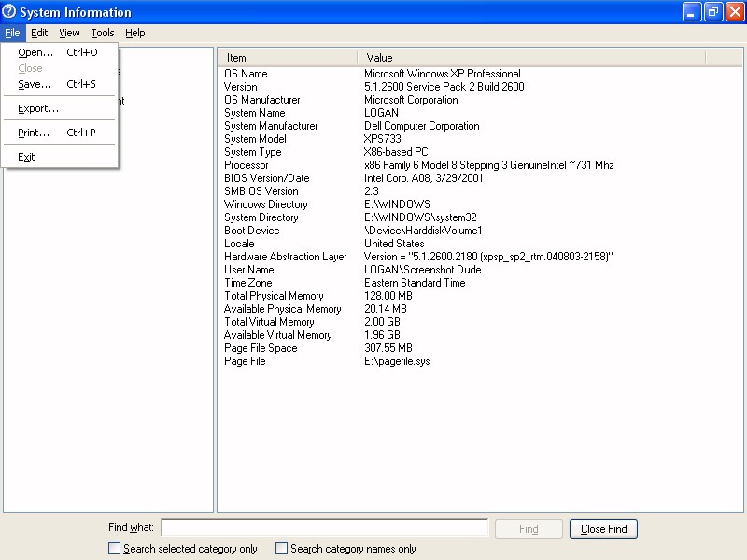Click the Find what input field
This screenshot has width=747, height=560.
[325, 527]
